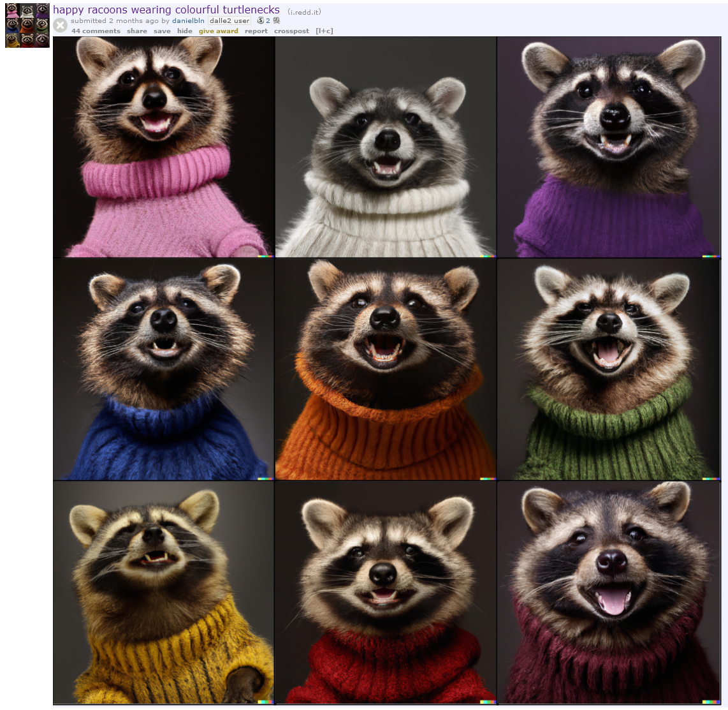Click the [l+c] link
Viewport: 728px width, 710px height.
(x=324, y=31)
